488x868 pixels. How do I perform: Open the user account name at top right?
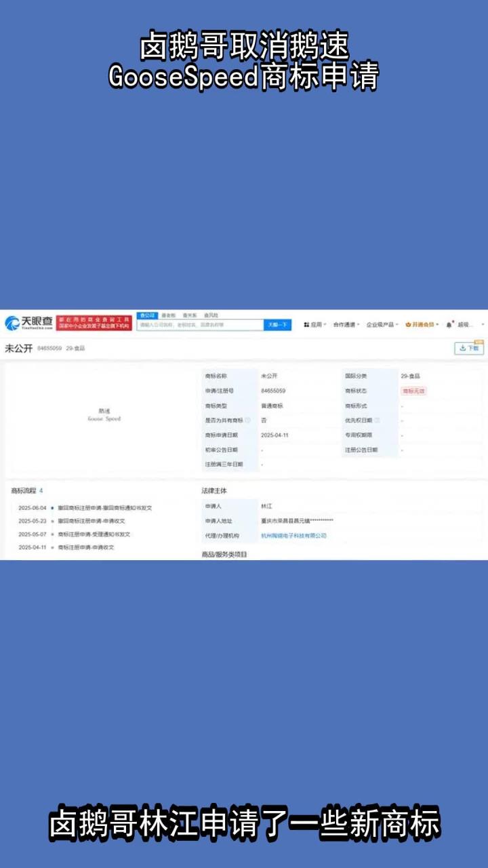tap(466, 325)
